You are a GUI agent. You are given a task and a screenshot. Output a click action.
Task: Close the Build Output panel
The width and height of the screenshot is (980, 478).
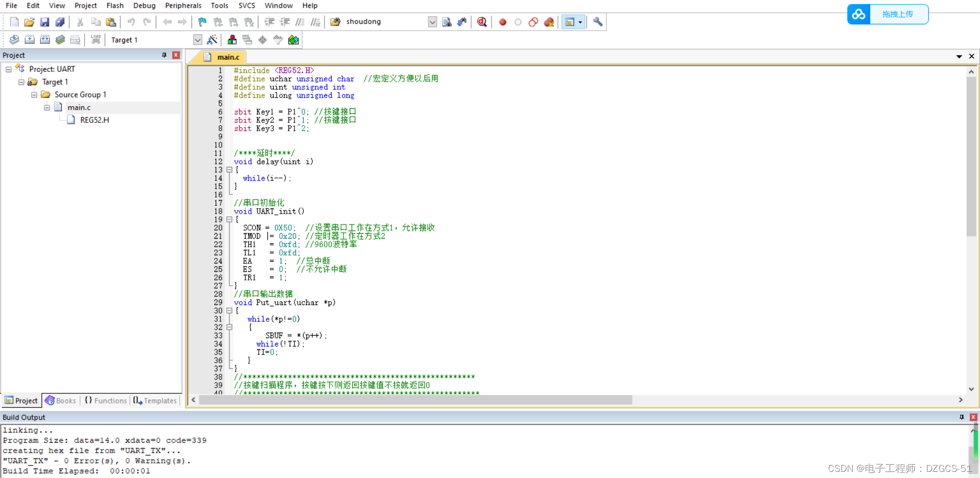coord(973,417)
